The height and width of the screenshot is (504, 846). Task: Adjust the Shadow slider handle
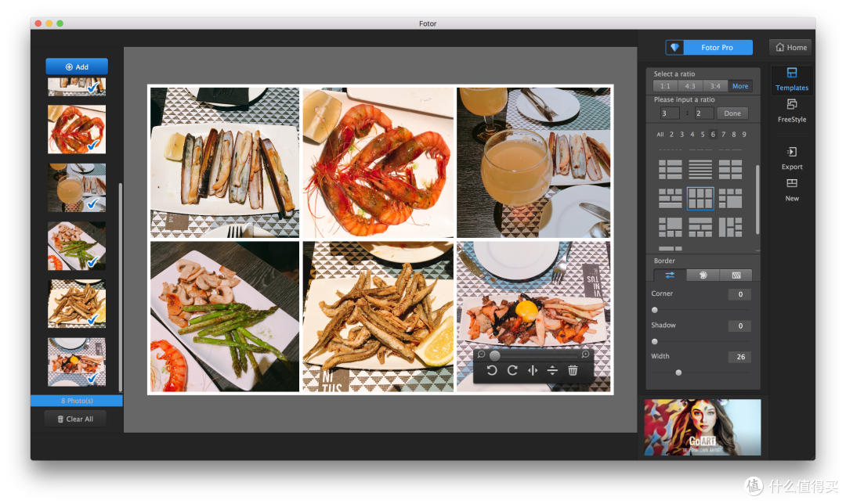click(x=654, y=341)
